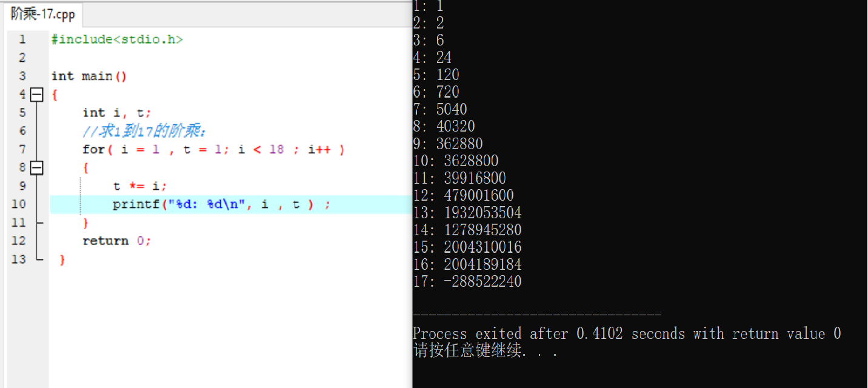Click the printf call on the highlighted line

pyautogui.click(x=135, y=204)
